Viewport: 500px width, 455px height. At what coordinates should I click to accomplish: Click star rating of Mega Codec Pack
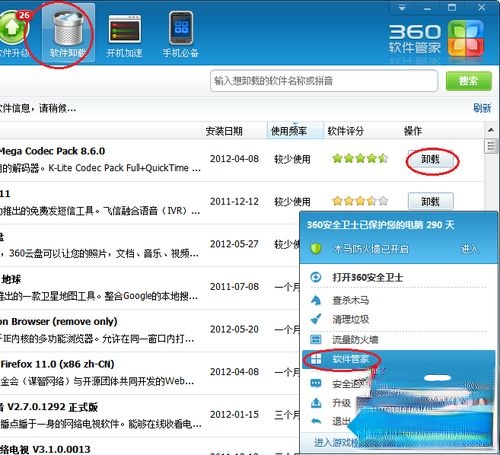[x=360, y=159]
